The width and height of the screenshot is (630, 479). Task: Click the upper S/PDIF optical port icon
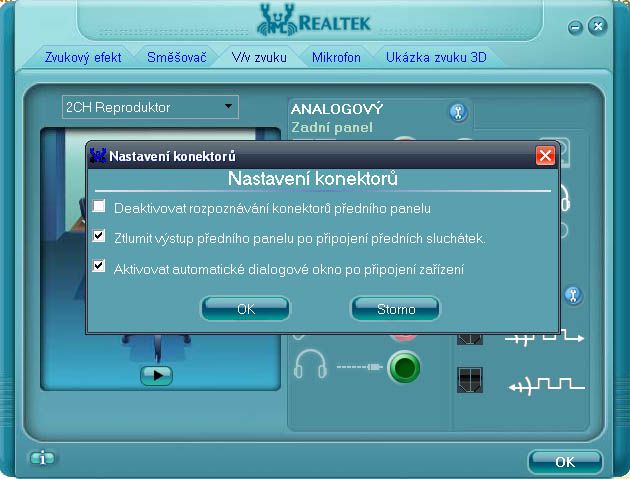point(470,339)
